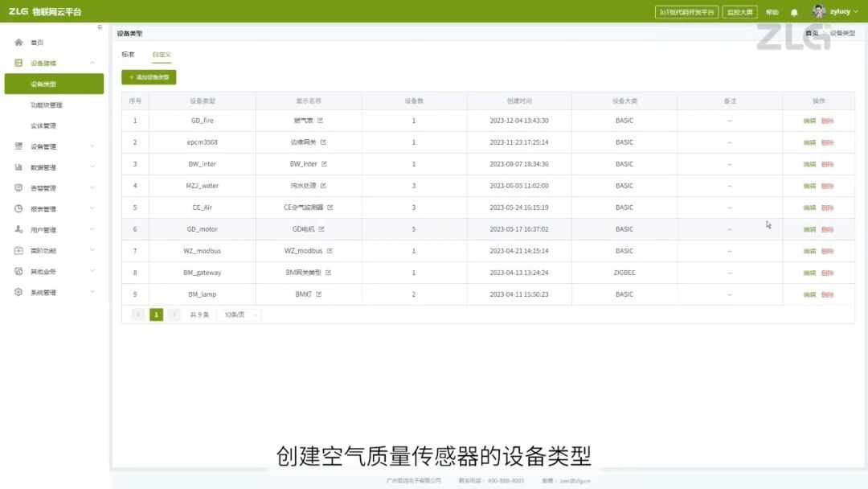Expand the 系统管理 menu group
The image size is (868, 489).
[92, 292]
